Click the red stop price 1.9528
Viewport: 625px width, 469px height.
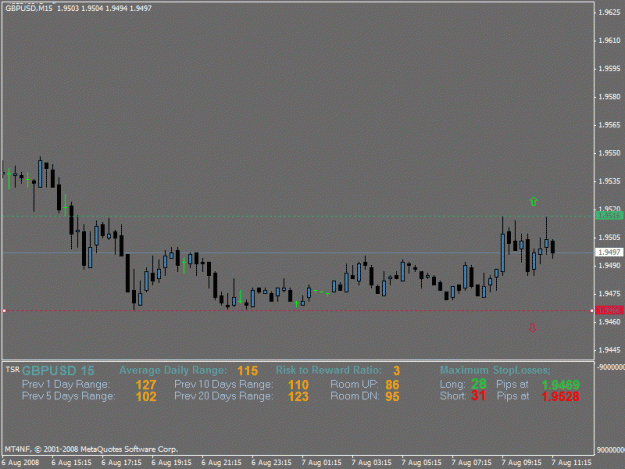pos(560,396)
